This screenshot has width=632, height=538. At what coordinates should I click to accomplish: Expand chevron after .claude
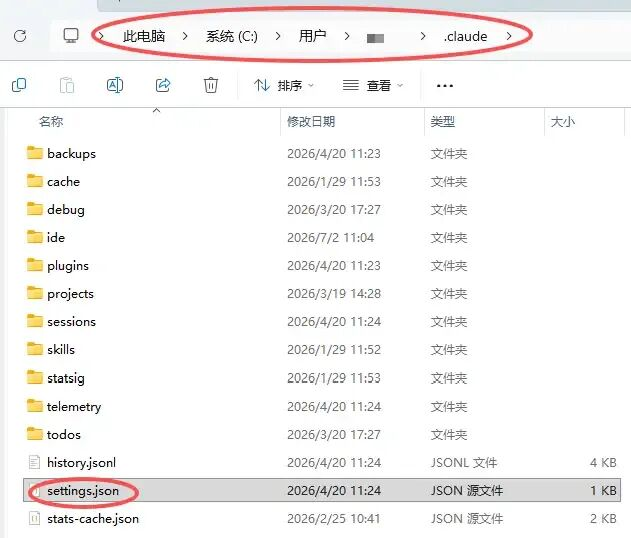click(509, 36)
